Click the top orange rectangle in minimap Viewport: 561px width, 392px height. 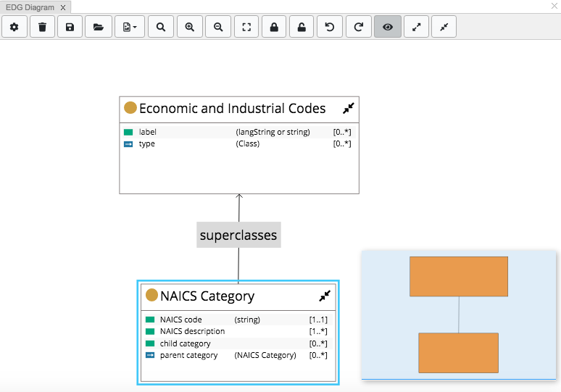pos(458,276)
